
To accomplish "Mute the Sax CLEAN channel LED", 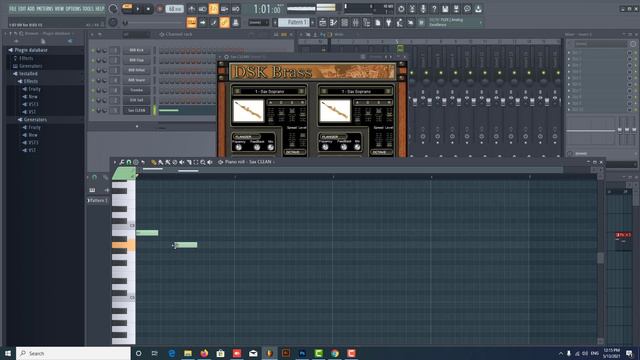I will click(93, 110).
